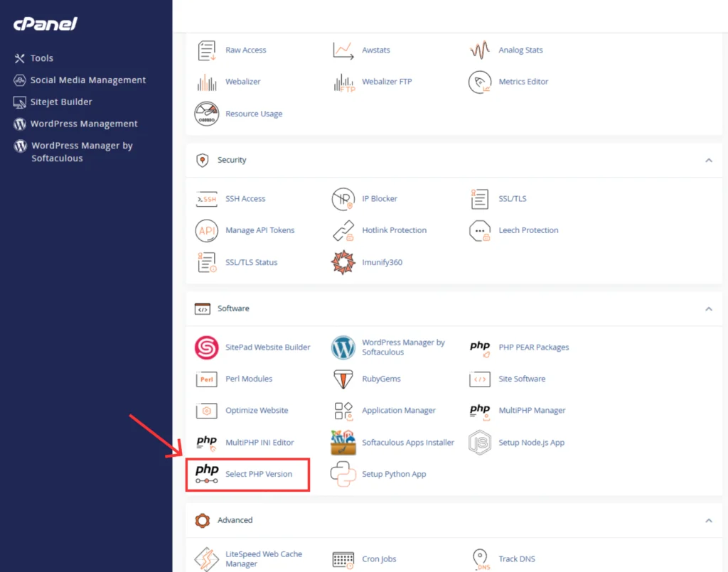Click the MultiPHP INI Editor icon
Image resolution: width=728 pixels, height=572 pixels.
pyautogui.click(x=207, y=443)
